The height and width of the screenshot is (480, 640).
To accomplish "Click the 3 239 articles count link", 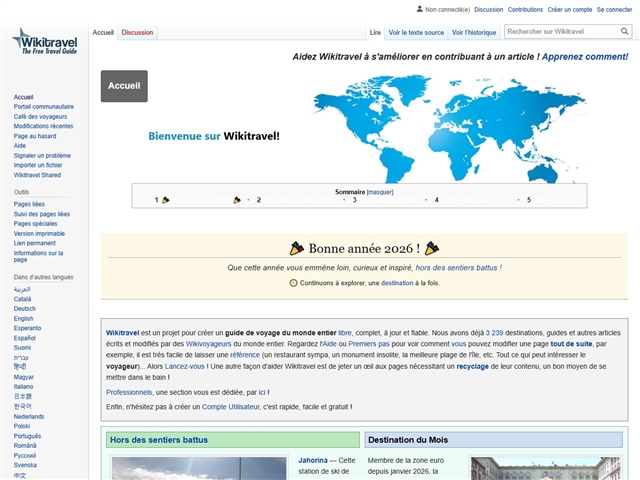I will point(494,333).
